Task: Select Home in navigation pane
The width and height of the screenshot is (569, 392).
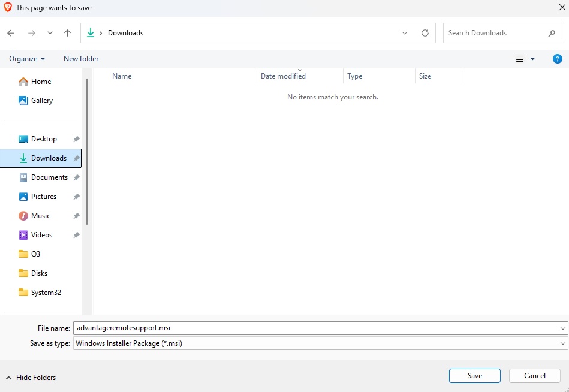Action: [41, 82]
